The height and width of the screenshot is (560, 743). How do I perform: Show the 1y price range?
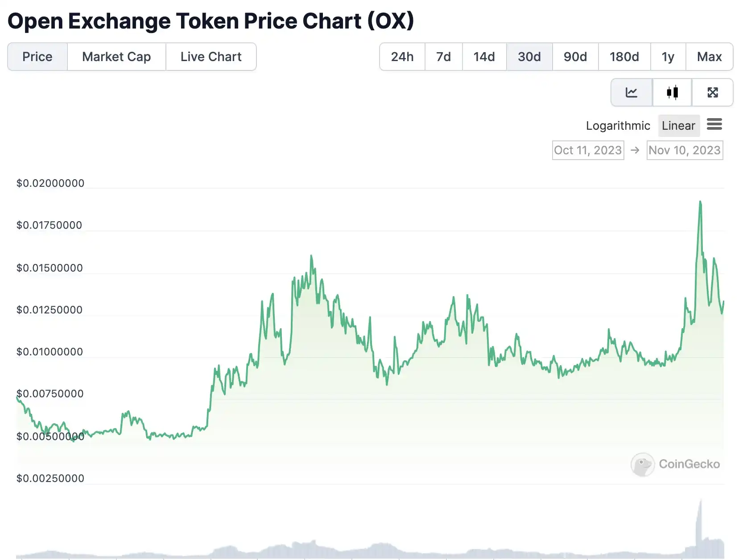click(668, 57)
